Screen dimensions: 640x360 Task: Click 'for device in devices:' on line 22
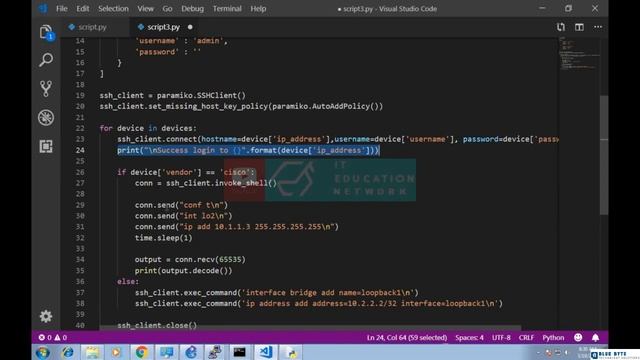click(148, 128)
